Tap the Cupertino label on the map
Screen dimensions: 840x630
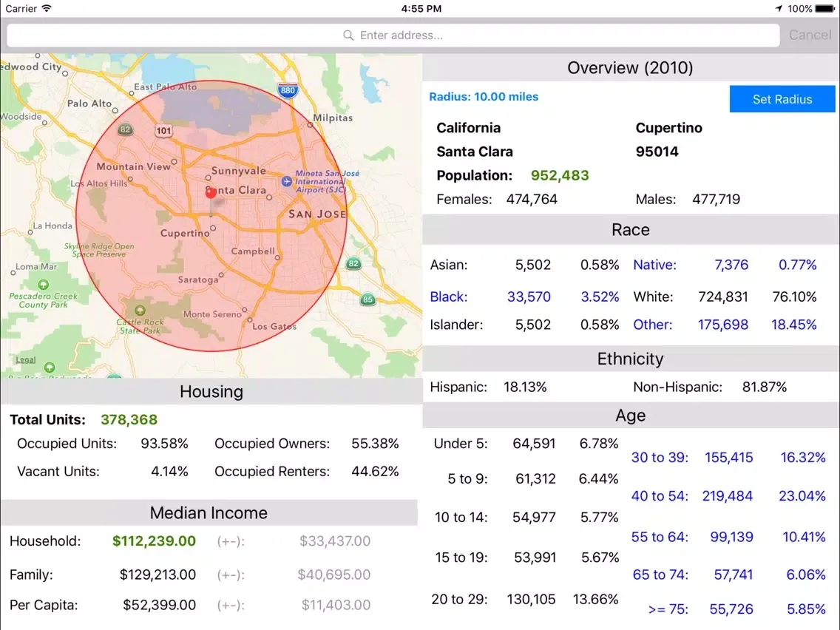tap(185, 234)
